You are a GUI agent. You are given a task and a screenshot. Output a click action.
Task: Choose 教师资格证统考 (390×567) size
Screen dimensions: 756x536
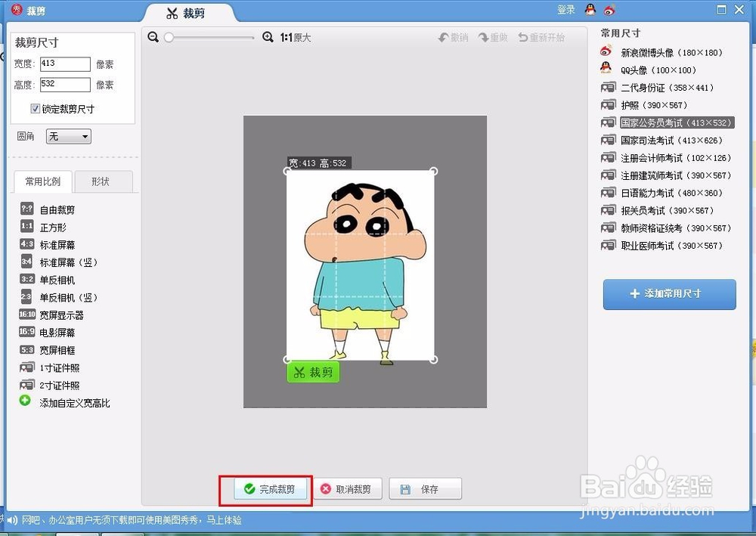[666, 228]
